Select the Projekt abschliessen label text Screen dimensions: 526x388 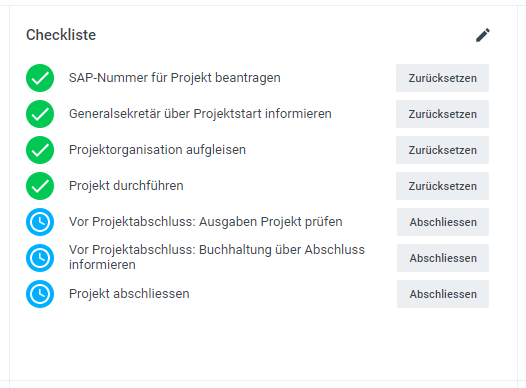coord(129,294)
